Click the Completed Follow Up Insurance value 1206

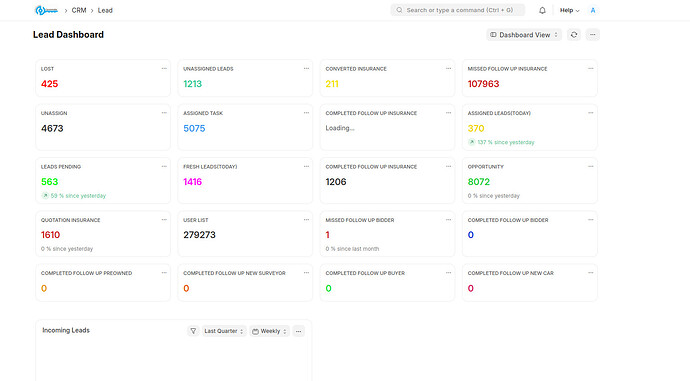336,182
